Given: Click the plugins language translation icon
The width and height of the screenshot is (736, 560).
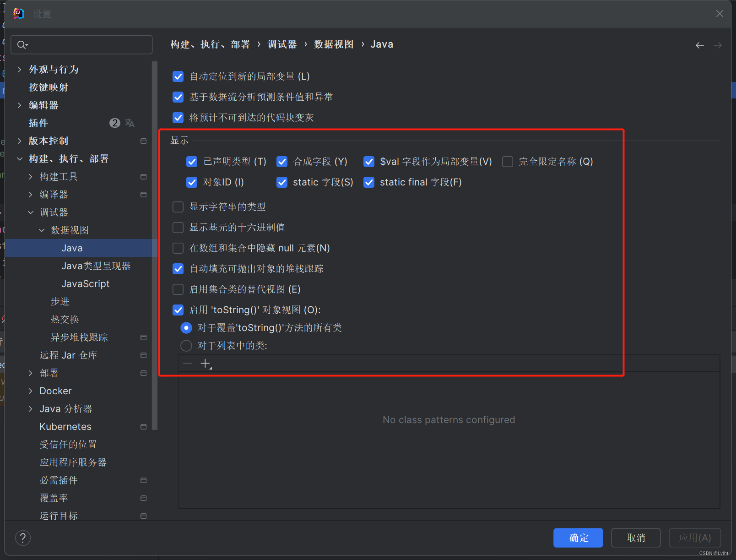Looking at the screenshot, I should (x=130, y=123).
